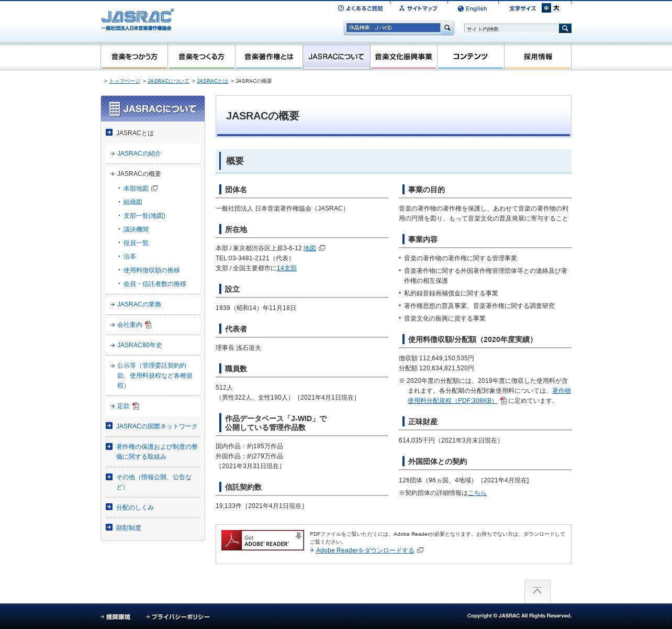Open JASRACの紹介 sidebar item
This screenshot has height=629, width=672.
pyautogui.click(x=139, y=153)
